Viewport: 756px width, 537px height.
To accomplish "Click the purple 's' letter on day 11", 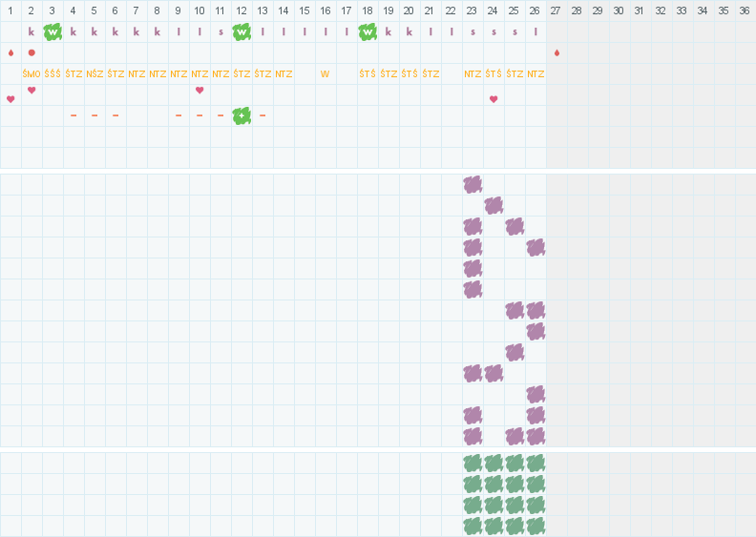I will [x=220, y=31].
